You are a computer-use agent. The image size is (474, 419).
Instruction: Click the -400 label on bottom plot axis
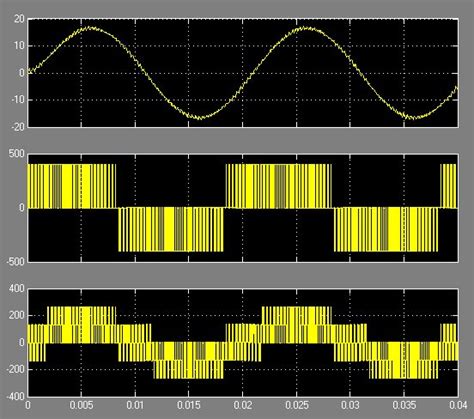click(15, 397)
